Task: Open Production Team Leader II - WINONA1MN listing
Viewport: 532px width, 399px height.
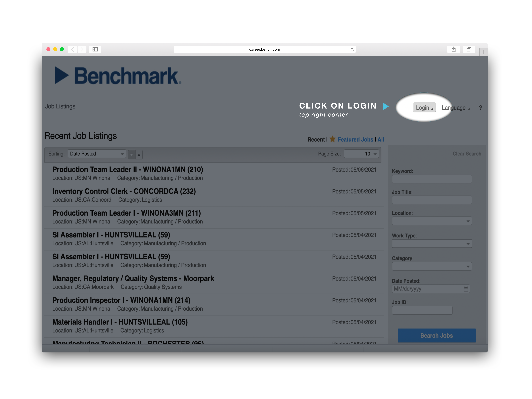Action: click(x=128, y=170)
